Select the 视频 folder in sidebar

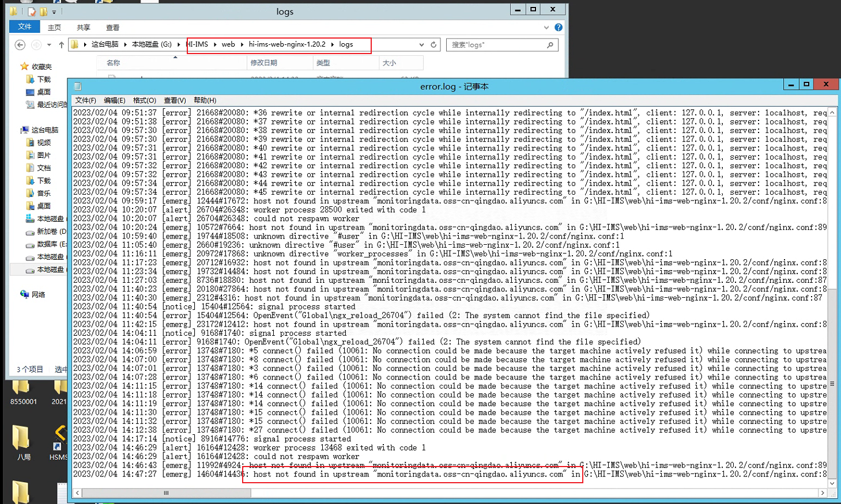click(44, 142)
